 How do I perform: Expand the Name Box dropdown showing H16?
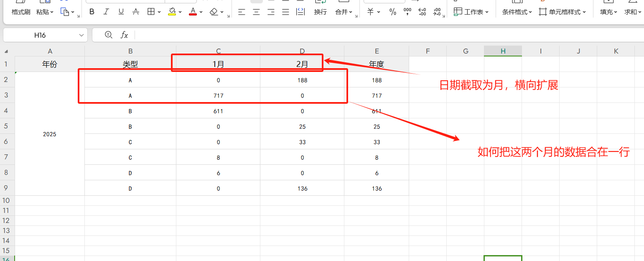[x=81, y=36]
